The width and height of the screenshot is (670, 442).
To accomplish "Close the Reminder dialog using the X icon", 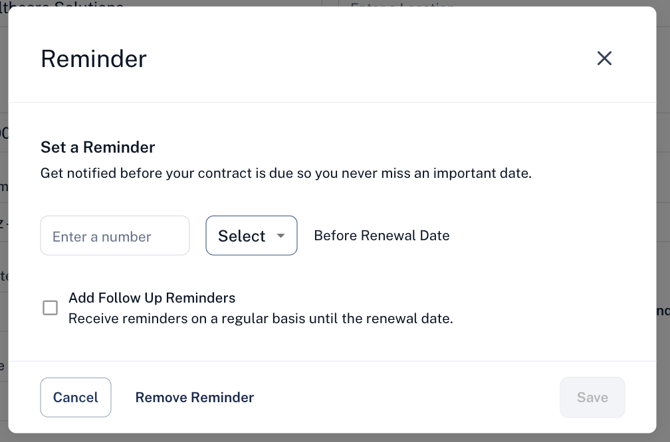I will [x=604, y=59].
